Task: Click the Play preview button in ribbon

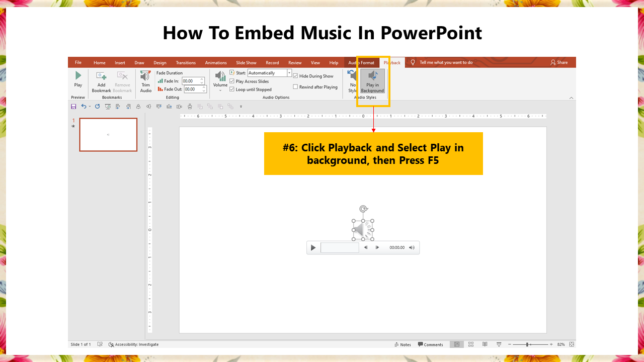Action: tap(78, 79)
